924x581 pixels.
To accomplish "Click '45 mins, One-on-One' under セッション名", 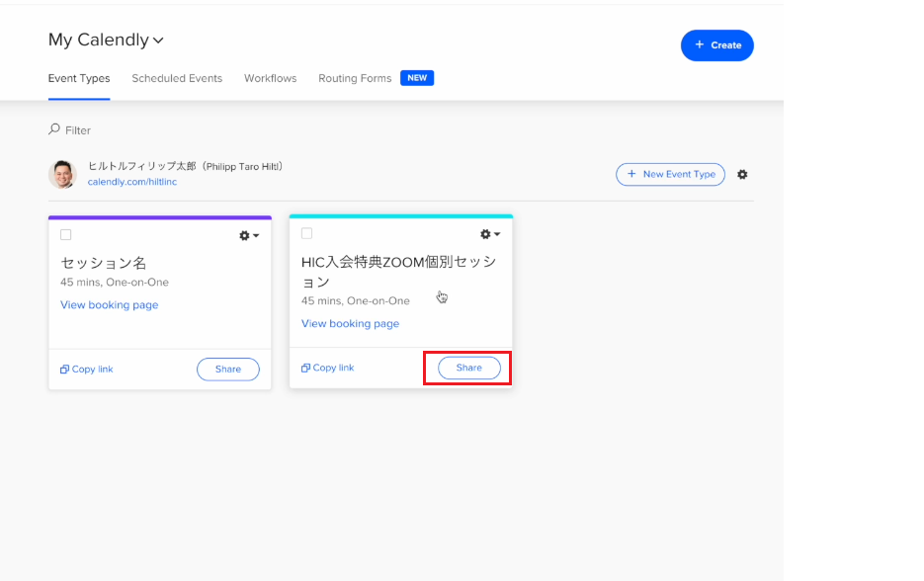I will coord(115,283).
